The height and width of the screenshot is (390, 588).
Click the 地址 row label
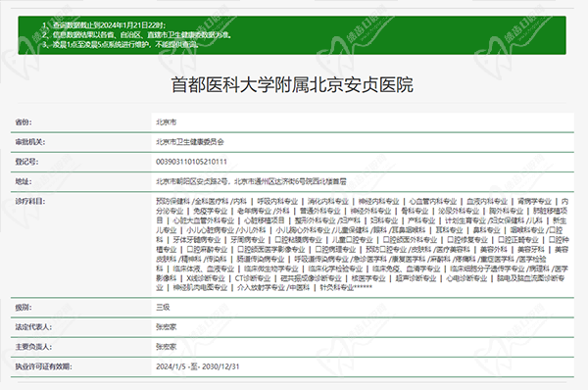click(x=24, y=182)
